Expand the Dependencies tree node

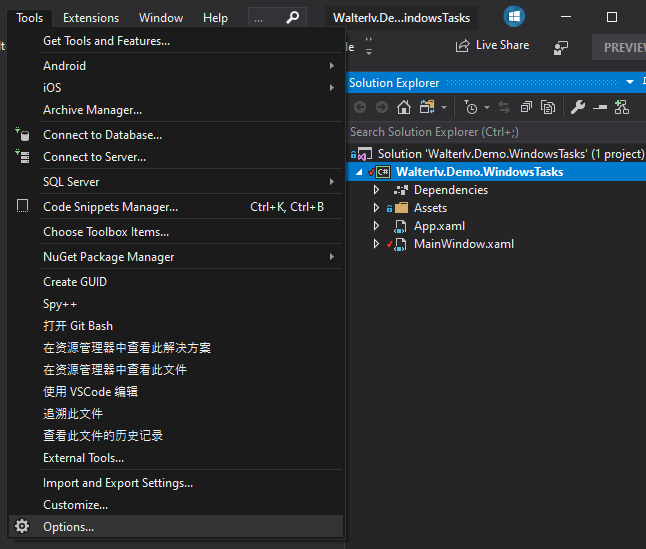(x=376, y=190)
